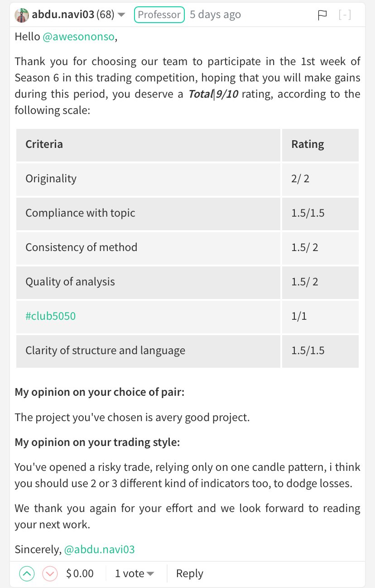Viewport: 375px width, 588px height.
Task: Open the abdu.navi03 author name in header
Action: (x=62, y=15)
